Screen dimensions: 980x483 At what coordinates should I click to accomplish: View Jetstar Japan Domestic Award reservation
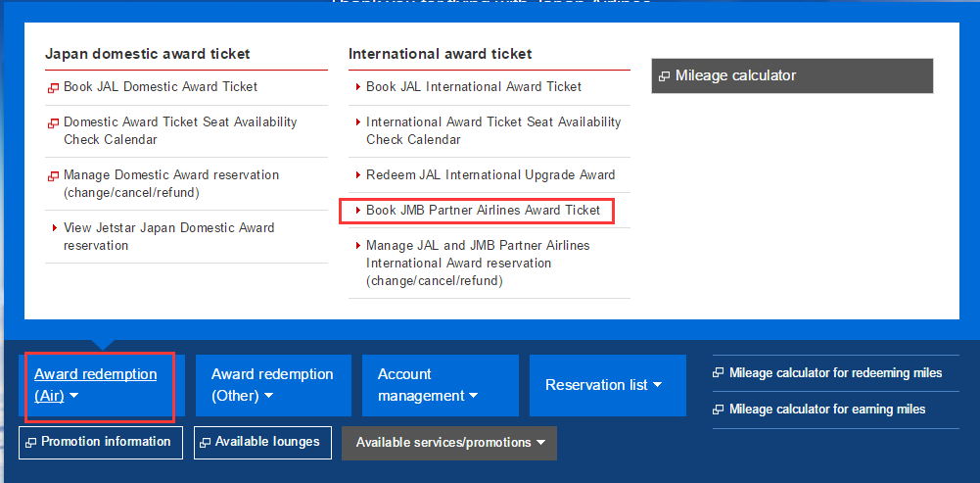168,236
